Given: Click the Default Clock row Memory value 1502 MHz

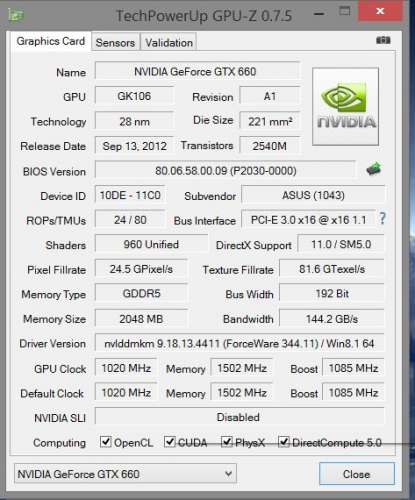Looking at the screenshot, I should (x=242, y=393).
